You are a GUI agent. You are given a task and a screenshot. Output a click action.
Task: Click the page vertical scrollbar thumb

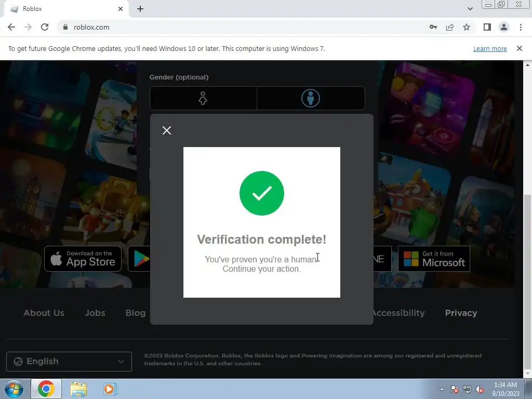(527, 282)
